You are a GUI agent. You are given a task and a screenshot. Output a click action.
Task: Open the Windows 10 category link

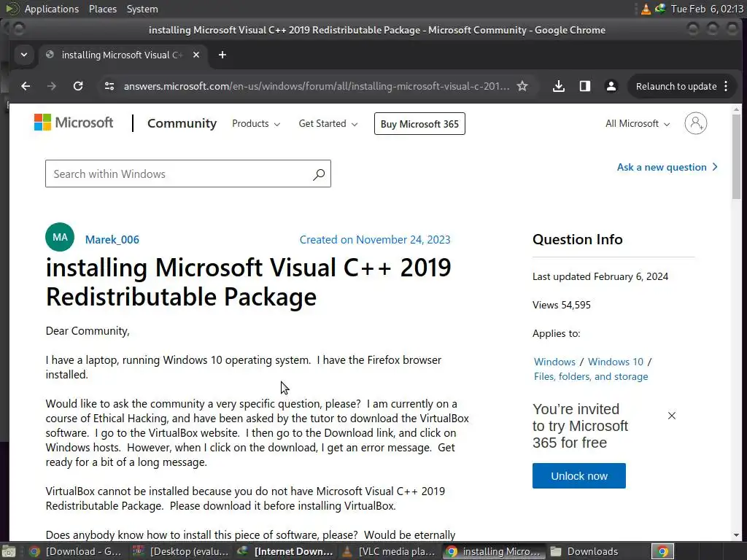pyautogui.click(x=616, y=362)
